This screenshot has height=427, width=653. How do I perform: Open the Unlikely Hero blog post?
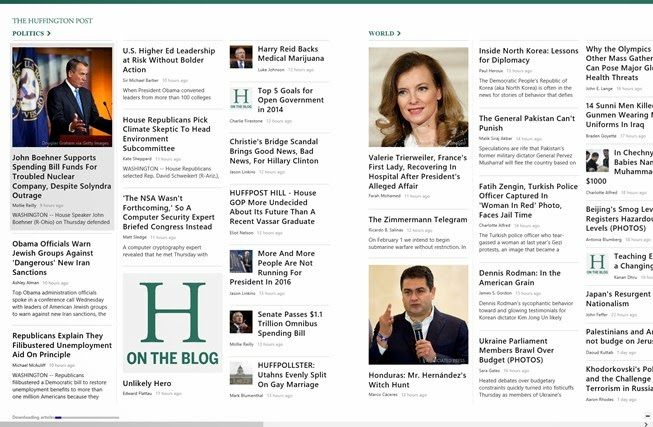tap(147, 383)
